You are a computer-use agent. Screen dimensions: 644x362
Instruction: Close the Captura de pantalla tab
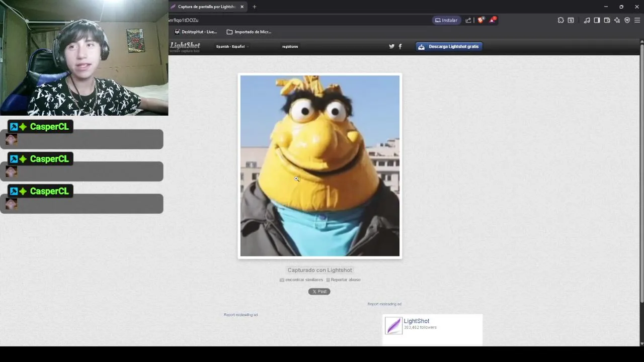(x=242, y=7)
